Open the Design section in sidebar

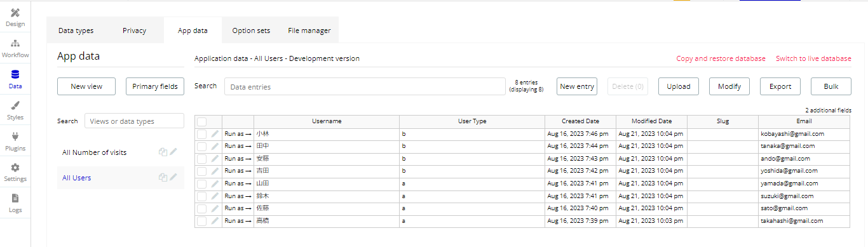point(15,17)
